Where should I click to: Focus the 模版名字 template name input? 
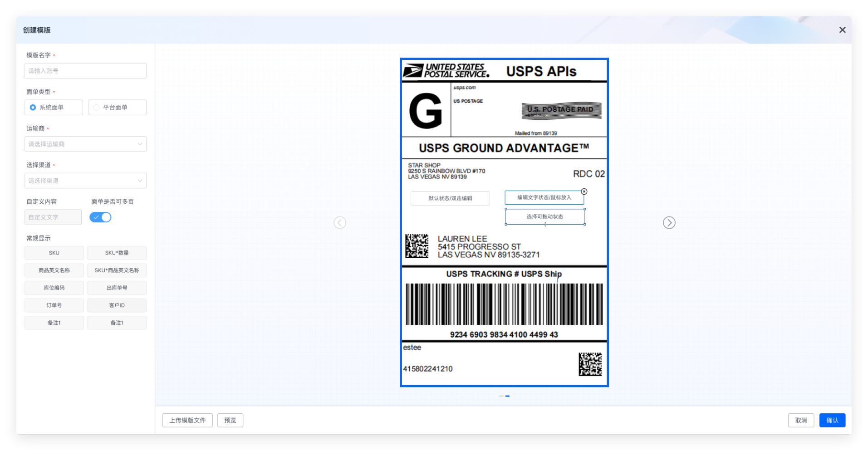85,71
